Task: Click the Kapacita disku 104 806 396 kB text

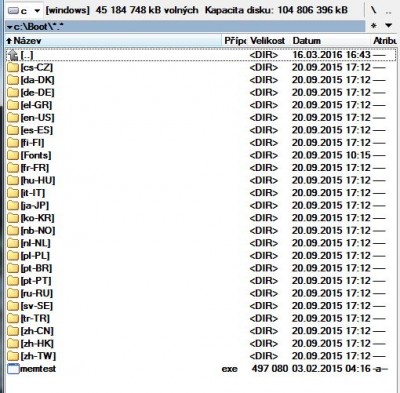Action: (x=276, y=10)
